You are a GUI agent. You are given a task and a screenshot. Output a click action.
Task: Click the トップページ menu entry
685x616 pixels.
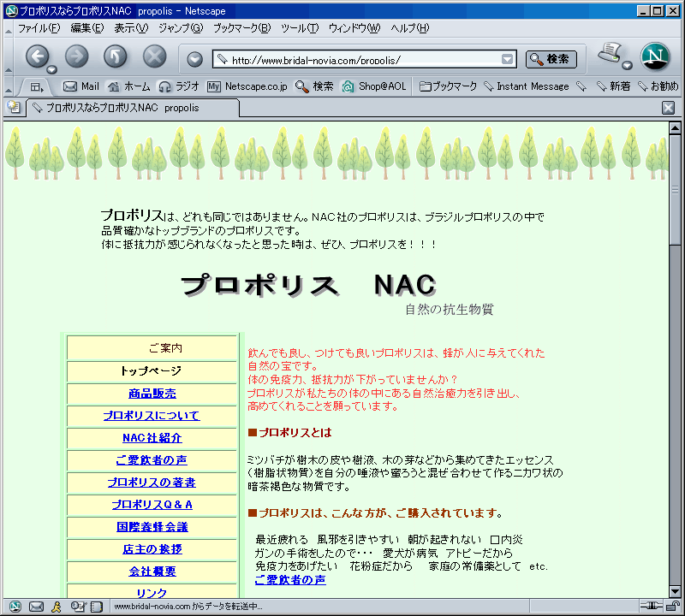coord(152,371)
